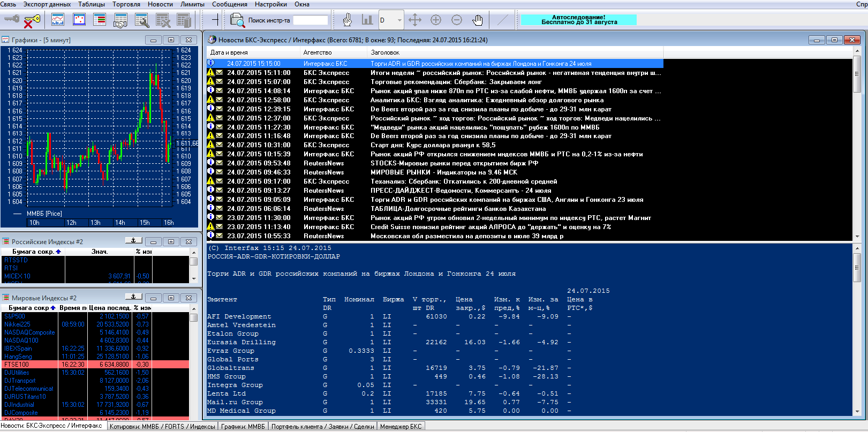Viewport: 868px width, 432px height.
Task: Click the Автоследование promo banner
Action: [x=579, y=20]
